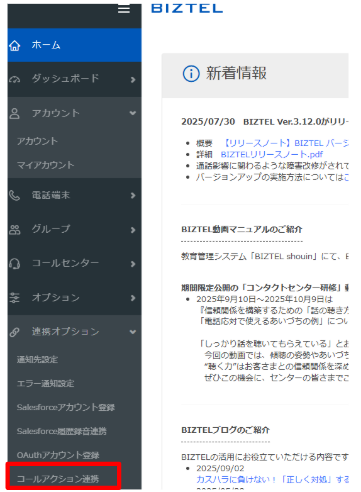Open 通知先設定 submenu item
The height and width of the screenshot is (492, 361).
[x=37, y=360]
